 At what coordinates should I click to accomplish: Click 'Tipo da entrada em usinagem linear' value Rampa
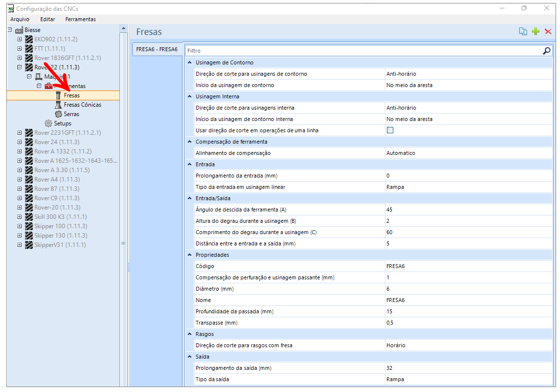pos(469,187)
